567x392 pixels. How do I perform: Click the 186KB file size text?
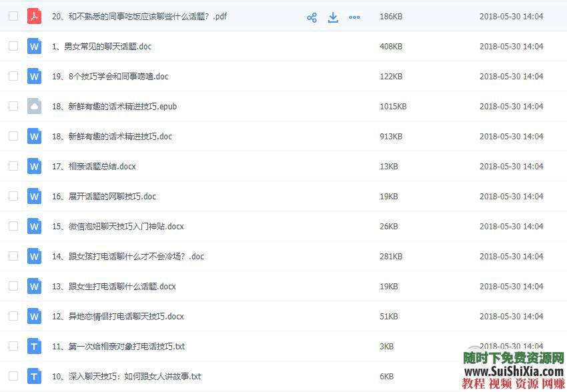(x=390, y=17)
